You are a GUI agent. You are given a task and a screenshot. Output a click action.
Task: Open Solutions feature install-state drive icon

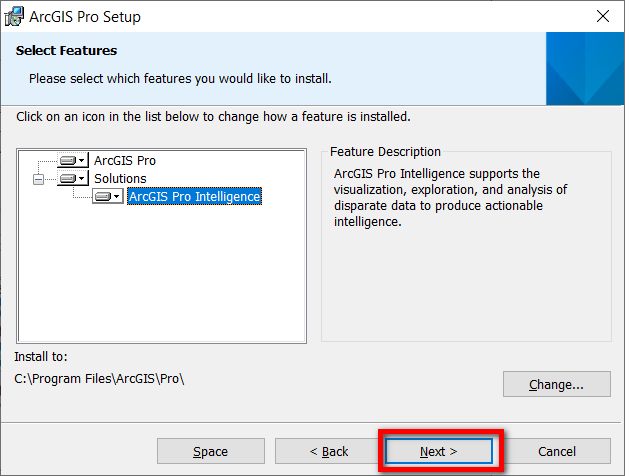click(x=68, y=178)
